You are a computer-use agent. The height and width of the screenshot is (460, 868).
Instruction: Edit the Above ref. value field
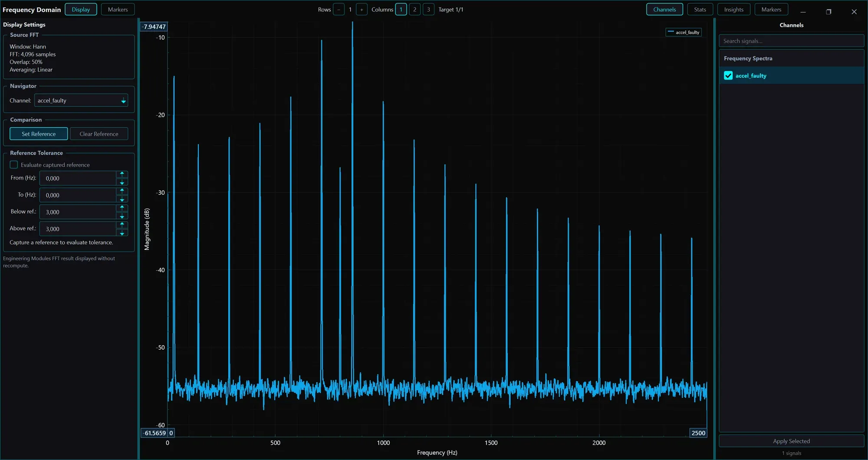[x=78, y=229]
